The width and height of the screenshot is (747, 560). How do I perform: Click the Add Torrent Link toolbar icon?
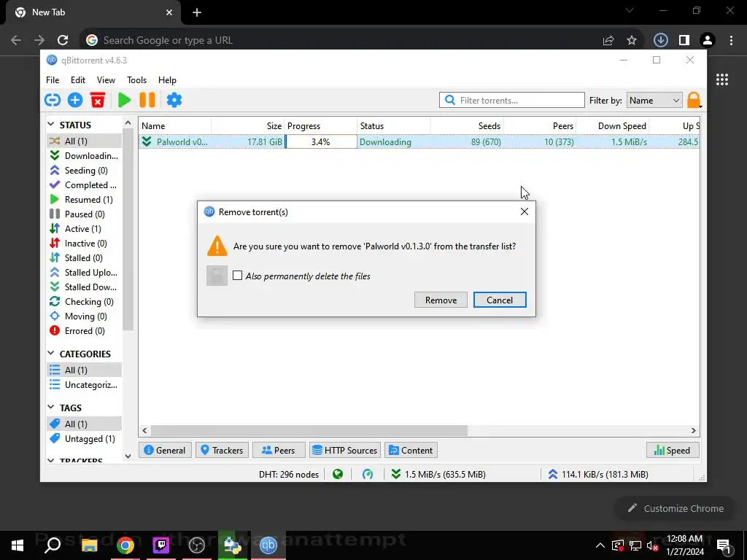point(53,100)
